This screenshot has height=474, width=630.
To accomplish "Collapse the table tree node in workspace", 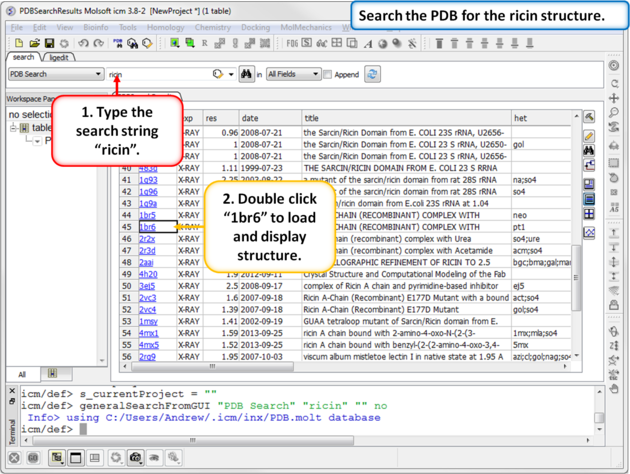I will click(13, 128).
